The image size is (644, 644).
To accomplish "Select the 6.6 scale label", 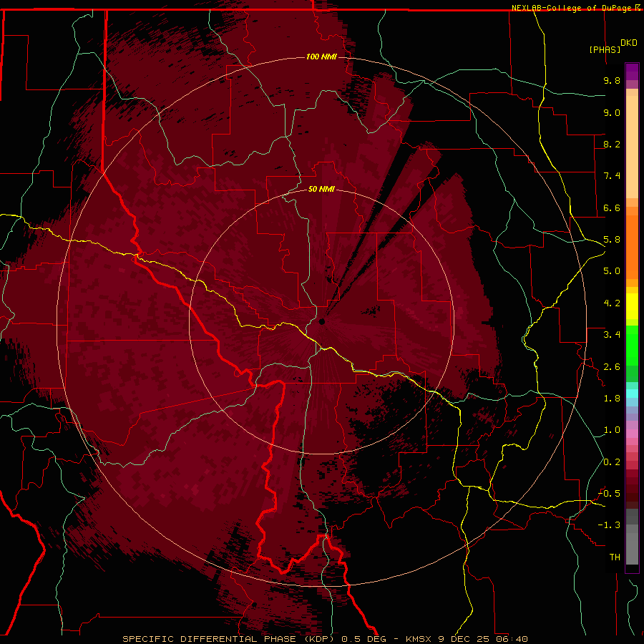I will click(x=612, y=208).
